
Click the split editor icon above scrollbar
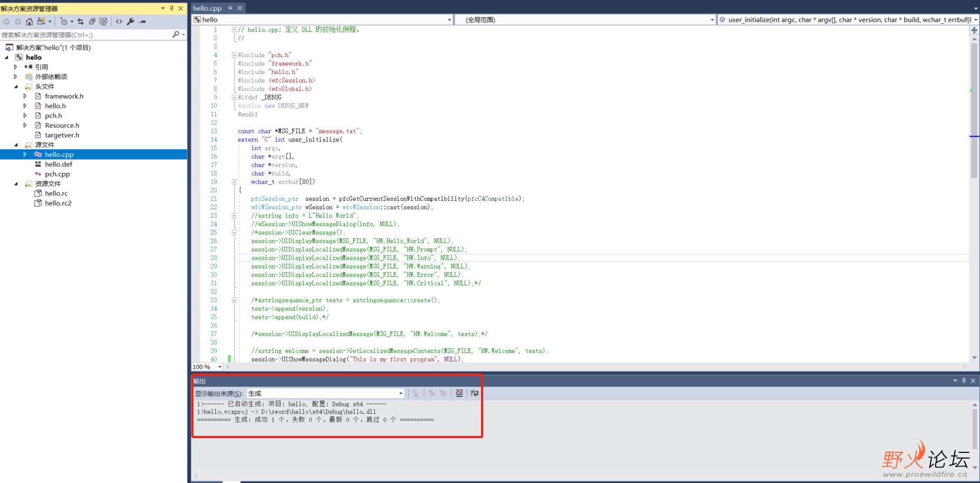pos(974,30)
